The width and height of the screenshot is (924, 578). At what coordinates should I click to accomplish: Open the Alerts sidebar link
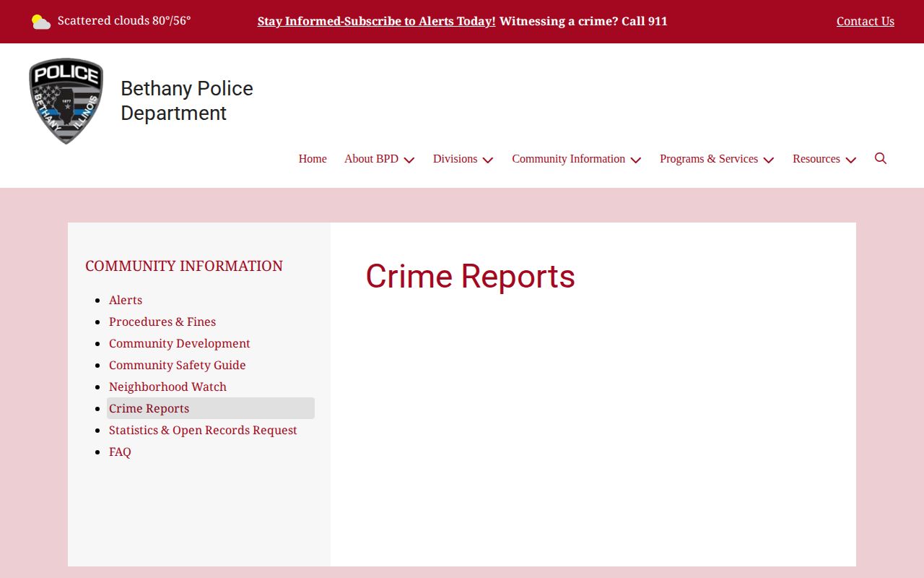(x=126, y=300)
